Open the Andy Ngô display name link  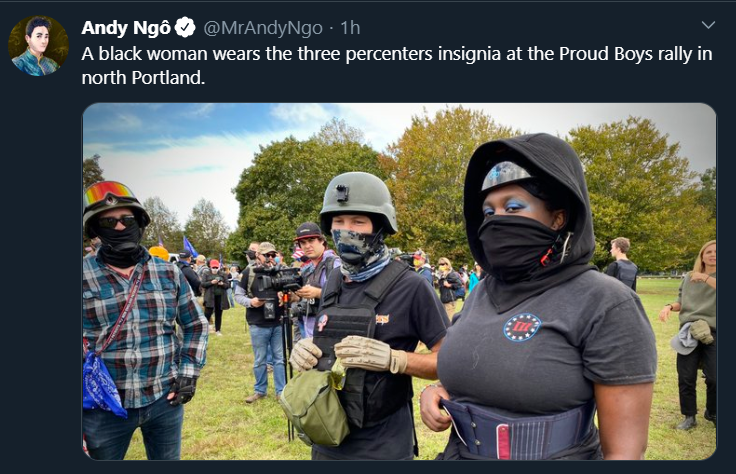pos(126,28)
